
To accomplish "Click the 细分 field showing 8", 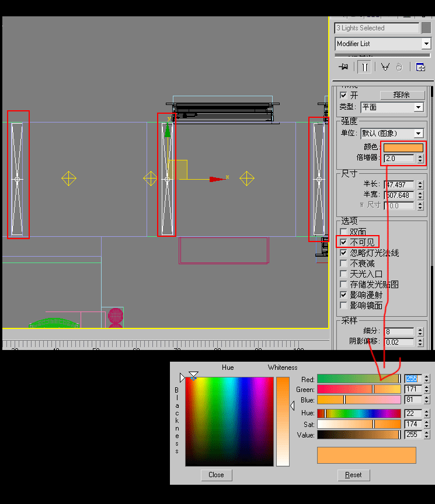I will pos(399,332).
